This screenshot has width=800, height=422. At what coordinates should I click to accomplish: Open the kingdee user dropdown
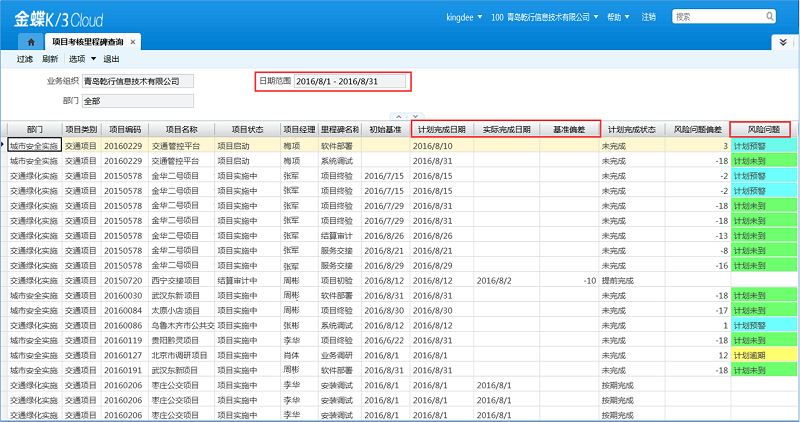click(x=464, y=17)
